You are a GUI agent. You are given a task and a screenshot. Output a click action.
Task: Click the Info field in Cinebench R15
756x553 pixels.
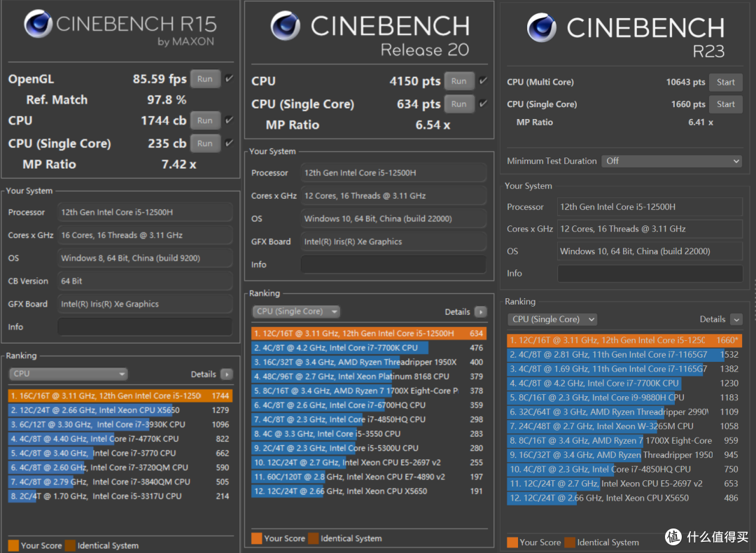(x=145, y=327)
